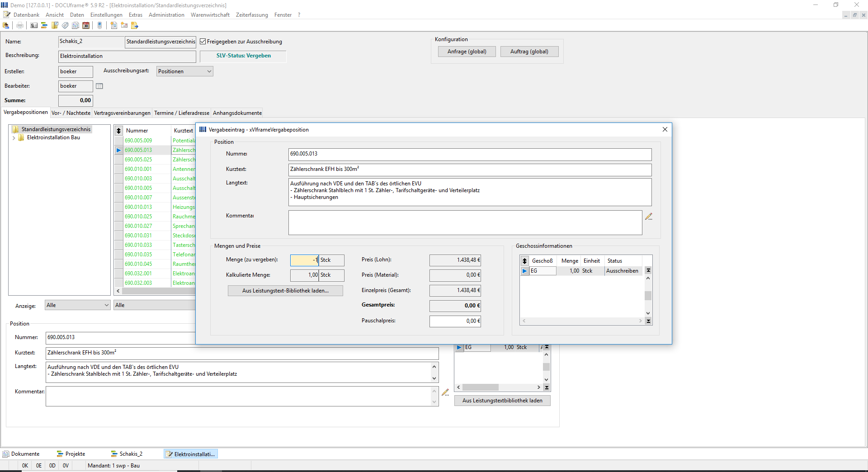
Task: Click horizontal scrollbar thumb in main Geschoß list
Action: [481, 387]
